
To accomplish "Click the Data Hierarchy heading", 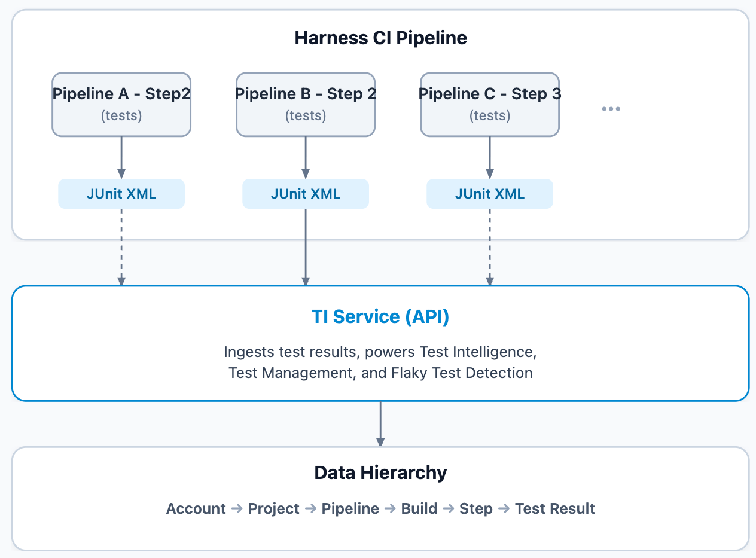I will [380, 473].
